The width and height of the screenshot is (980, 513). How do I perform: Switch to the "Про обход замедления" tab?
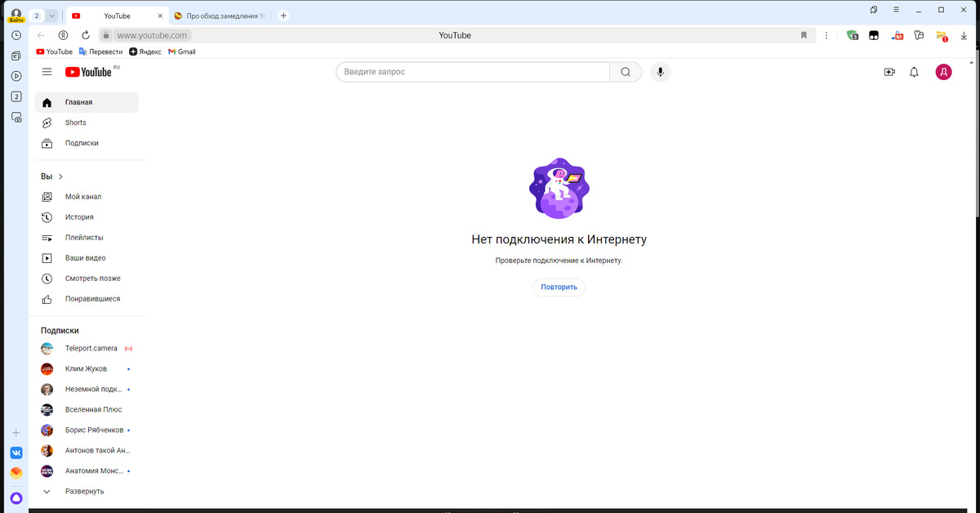tap(220, 16)
